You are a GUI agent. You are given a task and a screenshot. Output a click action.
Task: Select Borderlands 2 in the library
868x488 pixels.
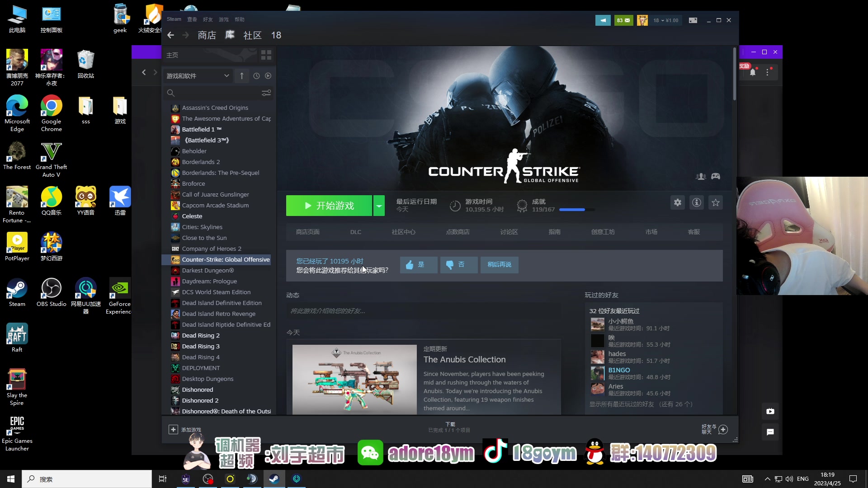(x=201, y=162)
